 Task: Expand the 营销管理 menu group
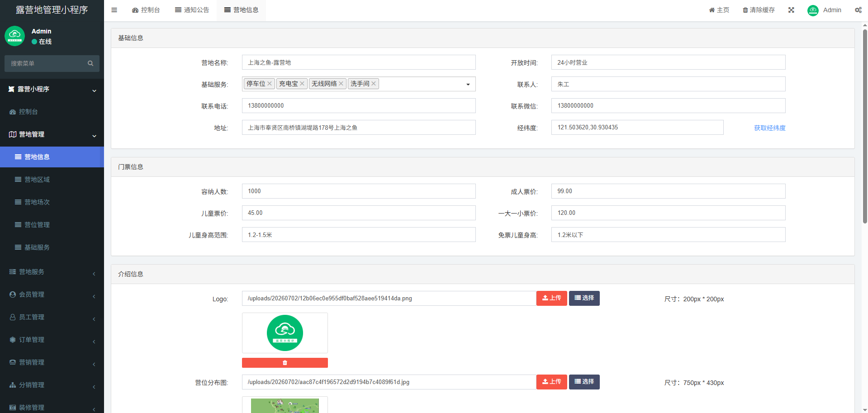52,362
